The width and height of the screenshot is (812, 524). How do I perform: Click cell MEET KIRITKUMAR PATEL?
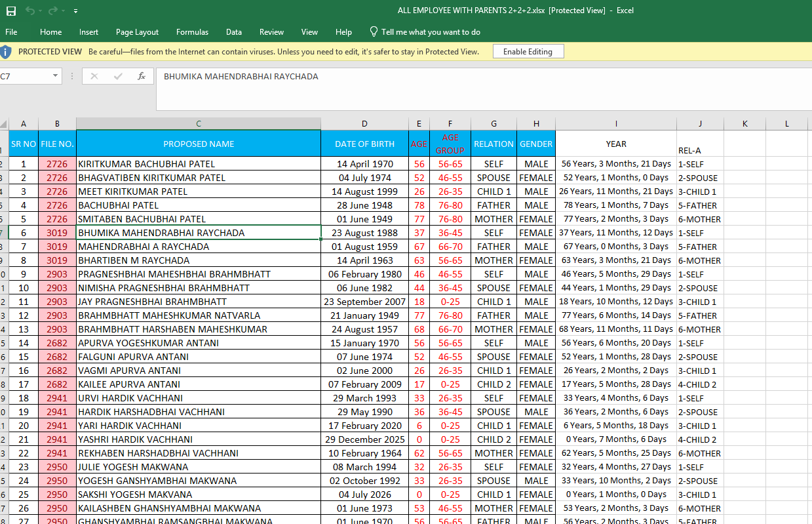tap(199, 191)
